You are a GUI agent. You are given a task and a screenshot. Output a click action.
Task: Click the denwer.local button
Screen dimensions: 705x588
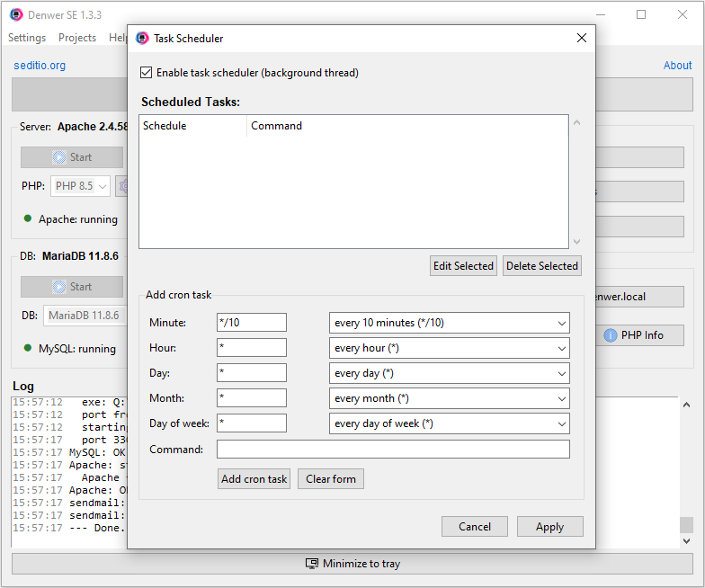(x=639, y=297)
